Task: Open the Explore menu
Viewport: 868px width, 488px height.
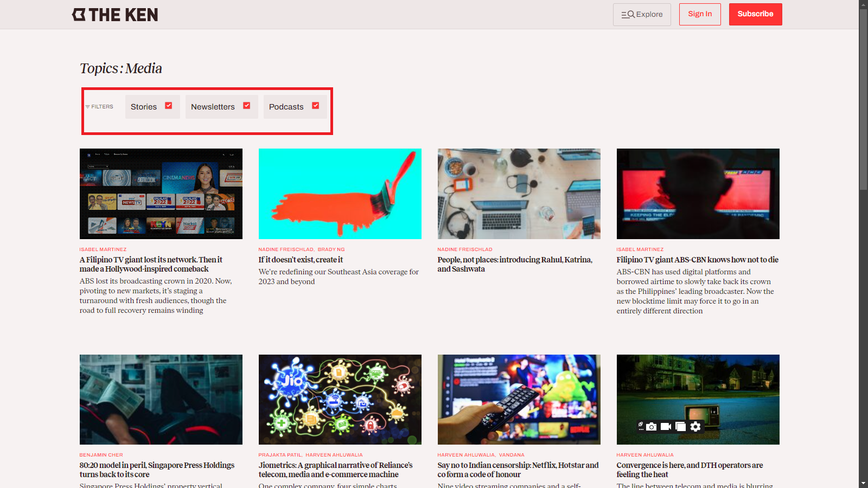Action: click(x=642, y=15)
